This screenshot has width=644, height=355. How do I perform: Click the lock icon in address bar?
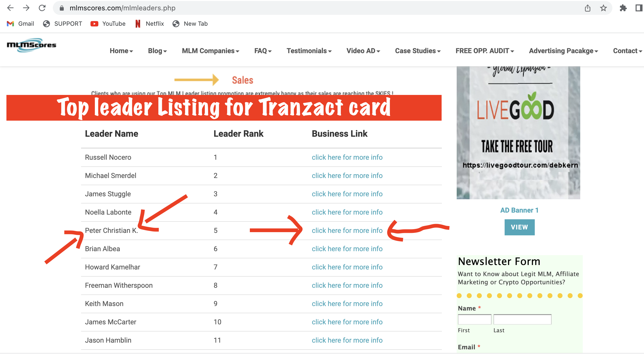[62, 8]
